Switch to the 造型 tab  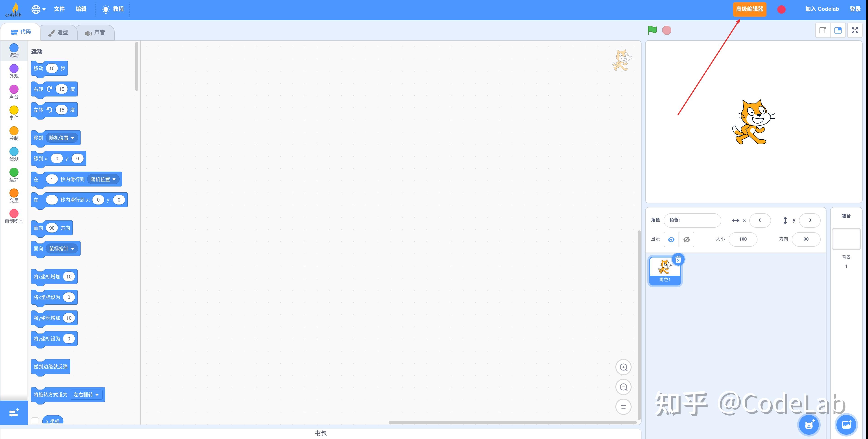pos(58,33)
